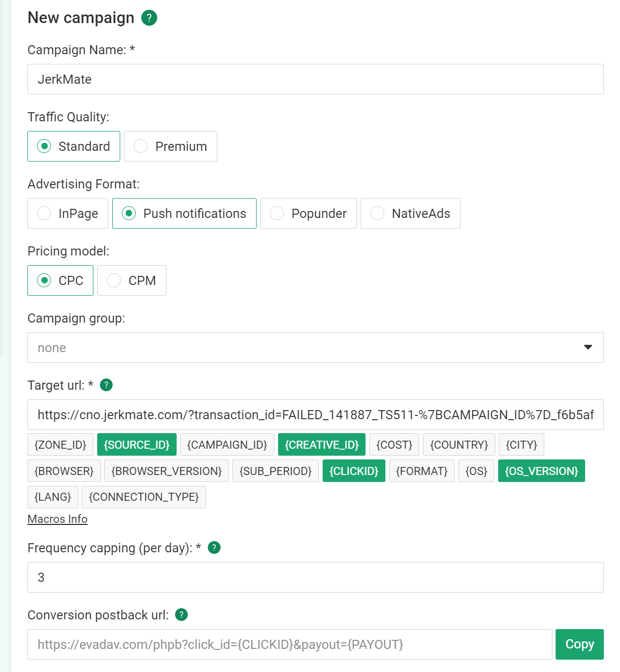This screenshot has height=672, width=620.
Task: Select Premium traffic quality
Action: coord(171,146)
